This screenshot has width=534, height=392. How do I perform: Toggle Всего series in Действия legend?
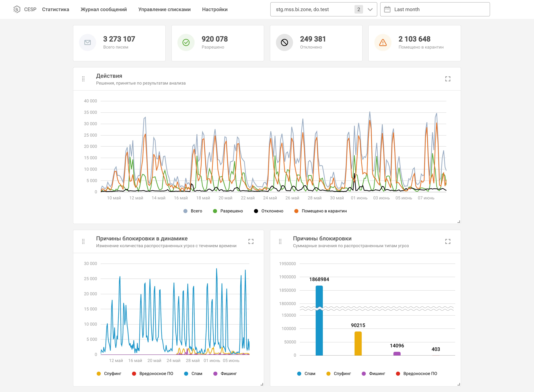point(193,211)
